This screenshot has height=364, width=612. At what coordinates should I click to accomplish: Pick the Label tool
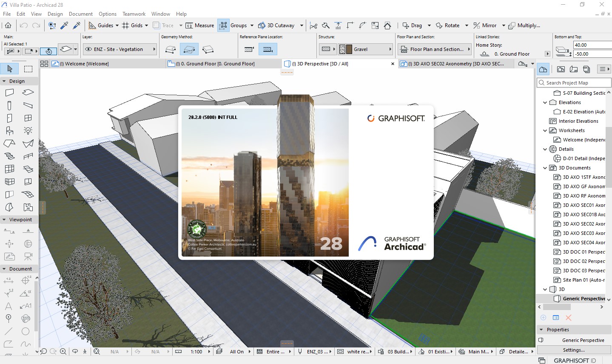pyautogui.click(x=26, y=306)
